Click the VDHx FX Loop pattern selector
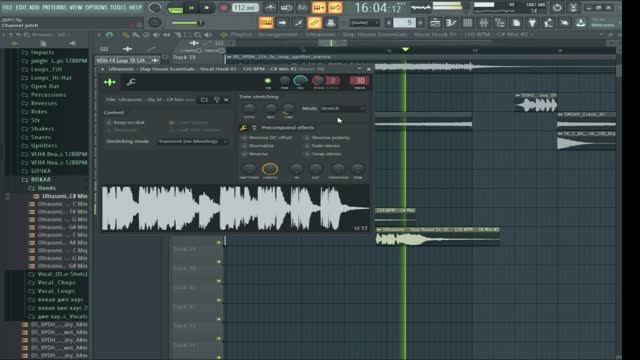The width and height of the screenshot is (640, 360). [x=127, y=60]
